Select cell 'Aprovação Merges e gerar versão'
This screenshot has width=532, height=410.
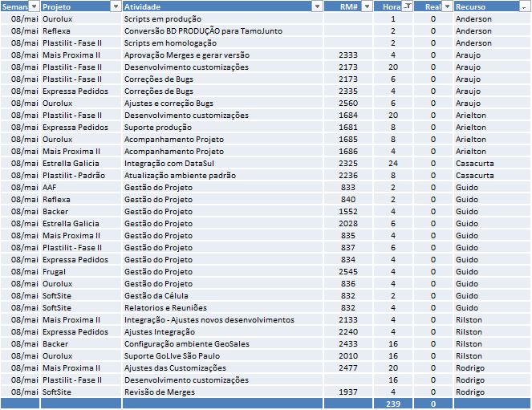coord(222,55)
